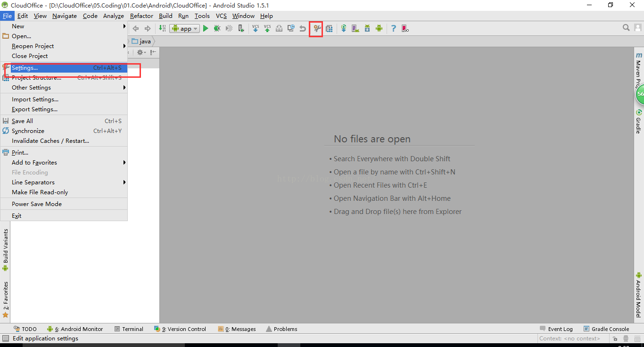Open the Project Structure toolbar icon
The image size is (644, 347).
pos(329,28)
